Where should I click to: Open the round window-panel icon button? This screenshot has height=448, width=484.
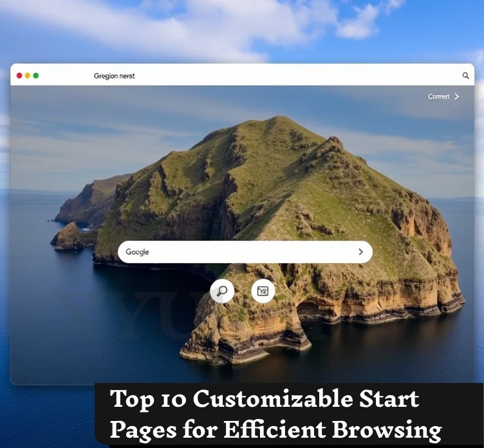(263, 291)
